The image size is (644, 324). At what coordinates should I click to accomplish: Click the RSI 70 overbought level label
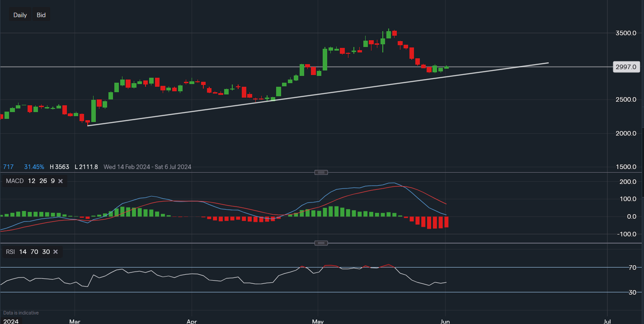click(x=632, y=268)
